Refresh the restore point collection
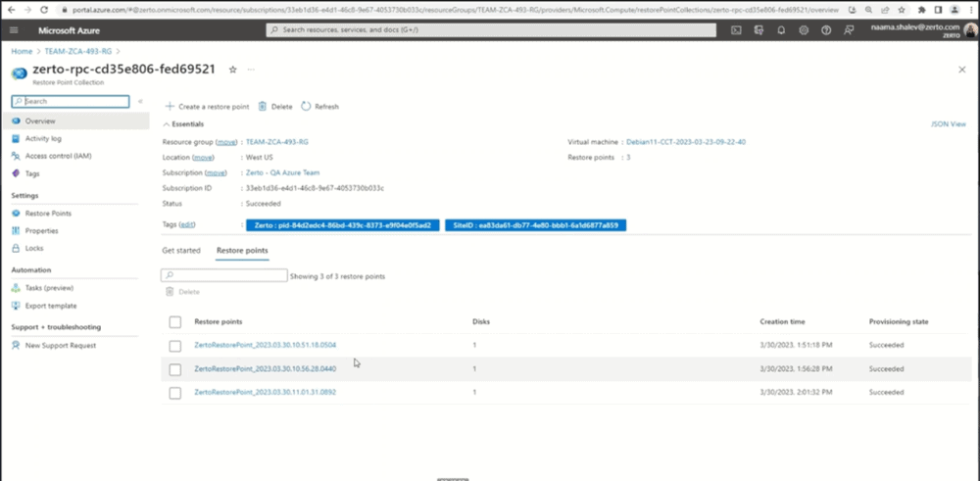Image resolution: width=980 pixels, height=481 pixels. (x=319, y=106)
